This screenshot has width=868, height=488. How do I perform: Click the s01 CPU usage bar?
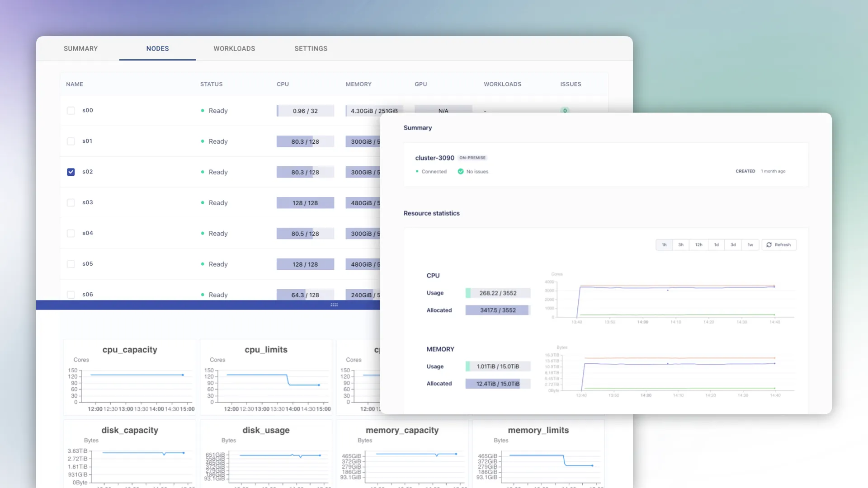coord(305,141)
